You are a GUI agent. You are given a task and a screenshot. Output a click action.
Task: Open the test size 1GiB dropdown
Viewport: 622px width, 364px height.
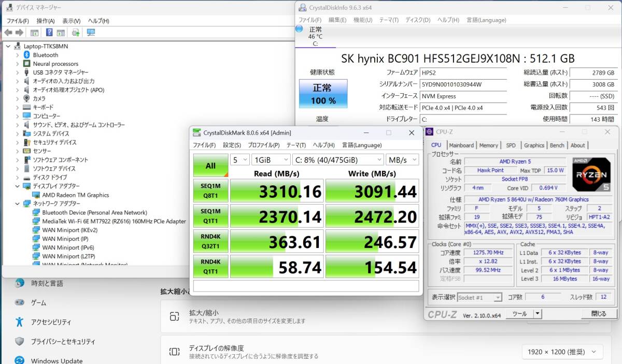[x=271, y=159]
